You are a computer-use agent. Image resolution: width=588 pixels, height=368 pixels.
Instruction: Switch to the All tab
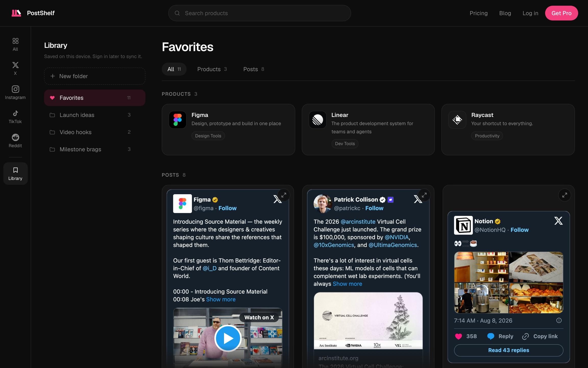pos(174,69)
